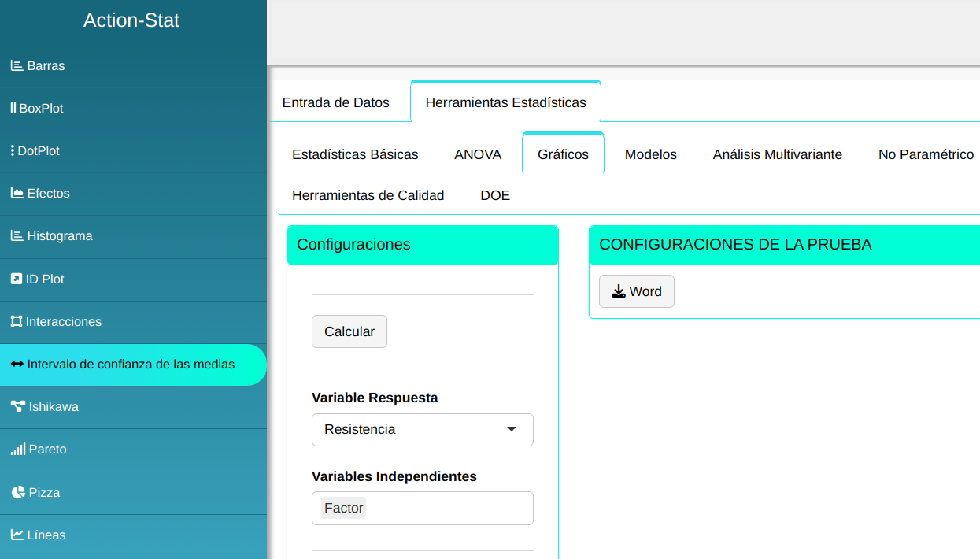Open the ANOVA tab

[478, 154]
